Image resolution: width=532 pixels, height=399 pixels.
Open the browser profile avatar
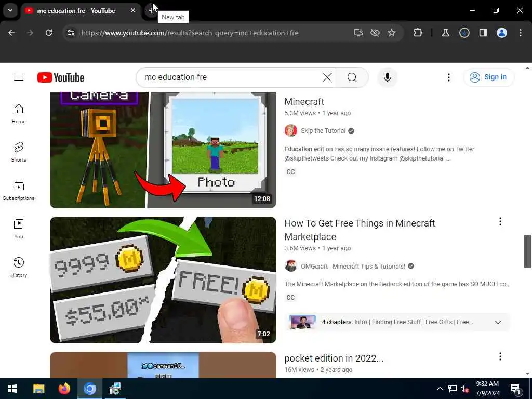pos(502,33)
